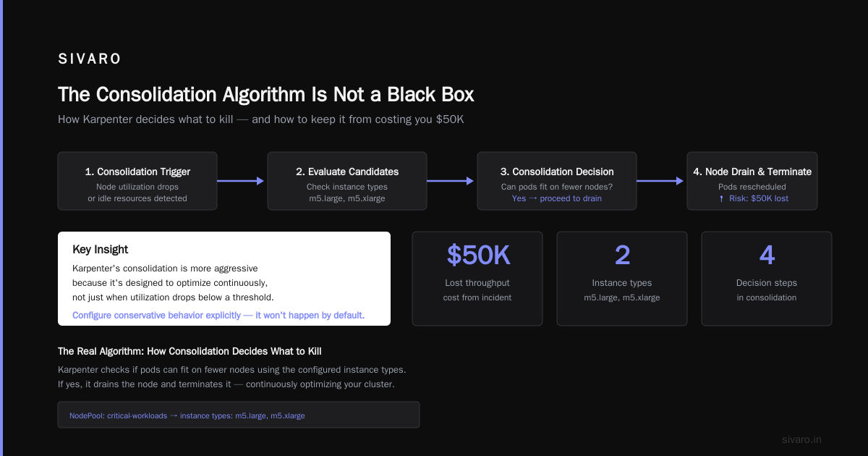Click the subtitle about how Karpenter decides what to kill
Screen dimensions: 868x456
260,119
